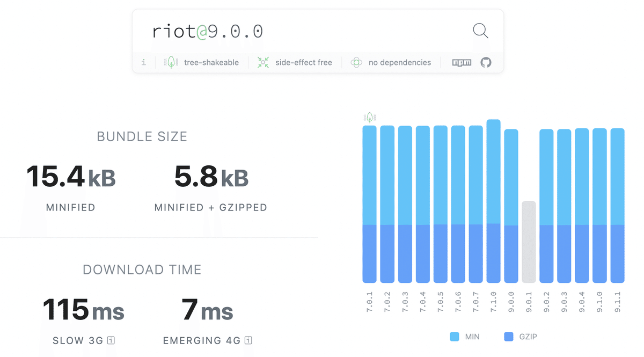The image size is (644, 357).
Task: Click the tree-shakeable label
Action: [x=211, y=62]
